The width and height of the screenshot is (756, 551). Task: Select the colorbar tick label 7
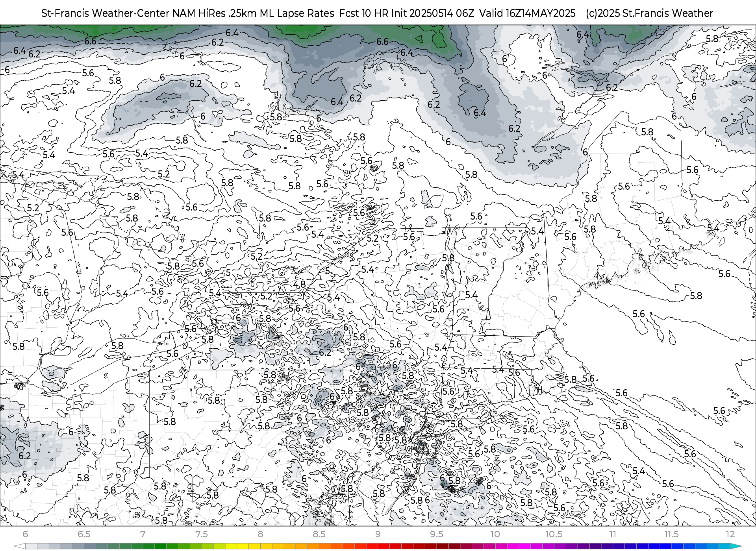(x=143, y=534)
